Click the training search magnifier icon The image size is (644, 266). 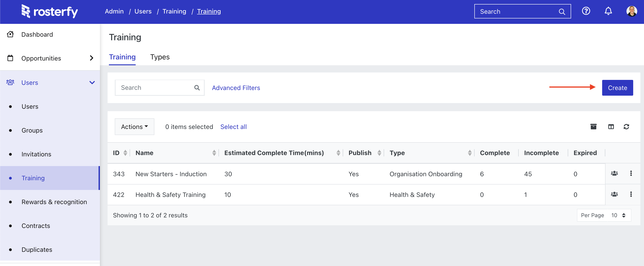(197, 88)
